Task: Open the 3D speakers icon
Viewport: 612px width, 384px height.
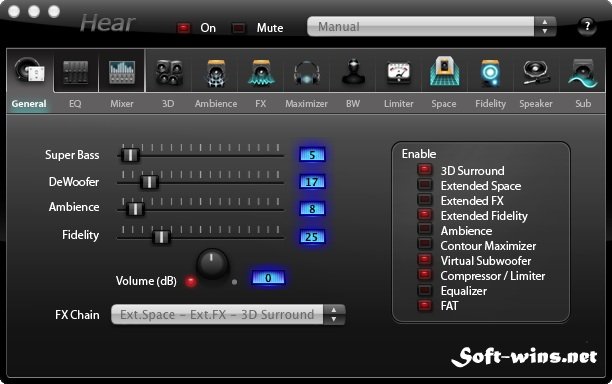Action: [169, 73]
